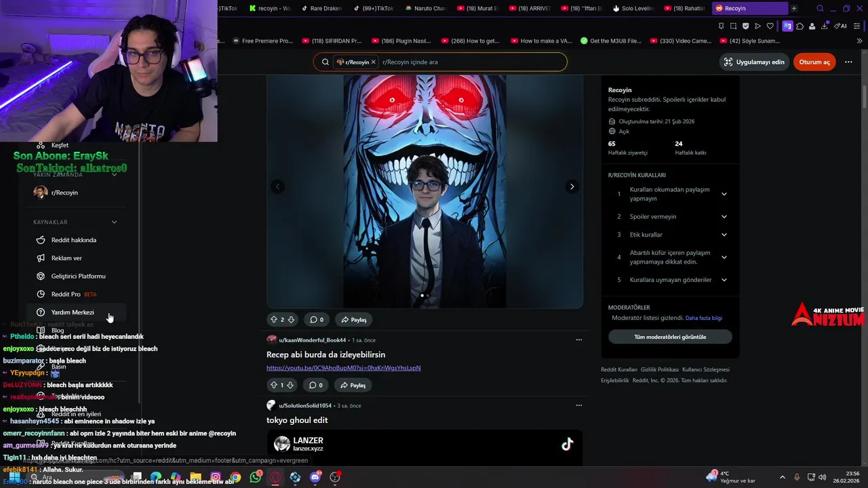Show next image in the carousel
The image size is (868, 488).
[x=572, y=186]
